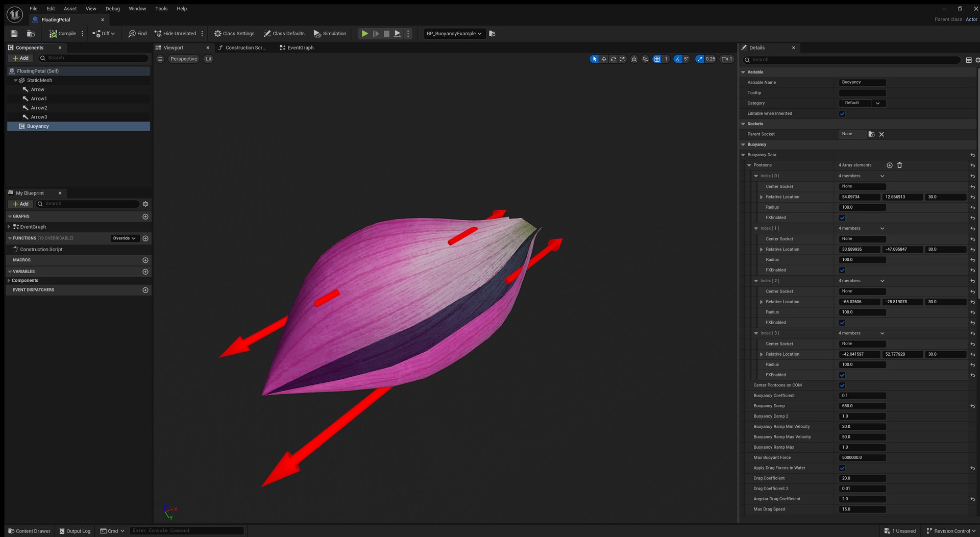Open Details panel property matrix grid icon

coord(969,60)
